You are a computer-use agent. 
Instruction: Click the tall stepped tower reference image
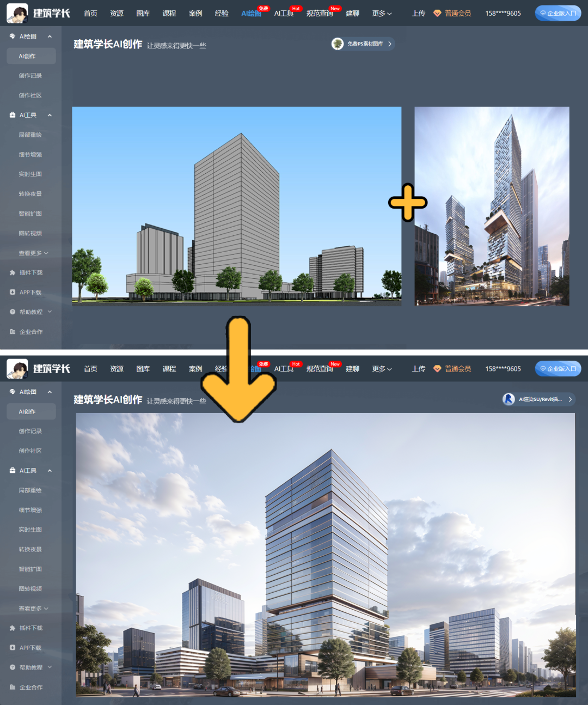pyautogui.click(x=492, y=206)
